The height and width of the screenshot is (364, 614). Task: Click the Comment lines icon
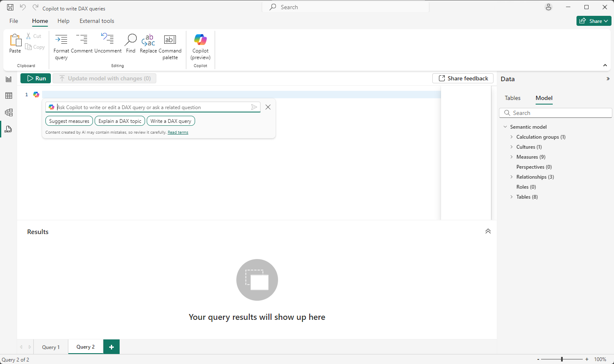coord(82,40)
